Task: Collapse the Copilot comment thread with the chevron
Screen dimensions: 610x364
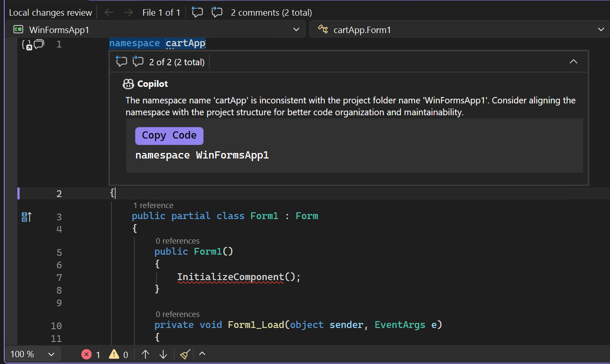Action: (x=573, y=61)
